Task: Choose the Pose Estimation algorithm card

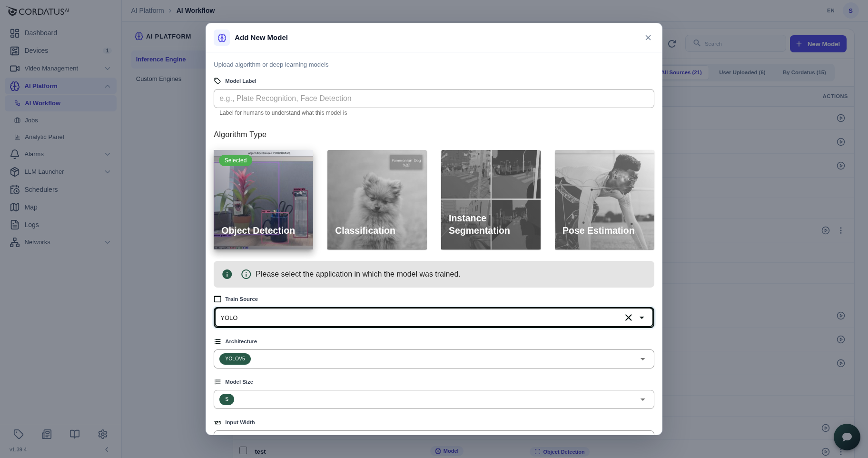Action: pos(604,200)
